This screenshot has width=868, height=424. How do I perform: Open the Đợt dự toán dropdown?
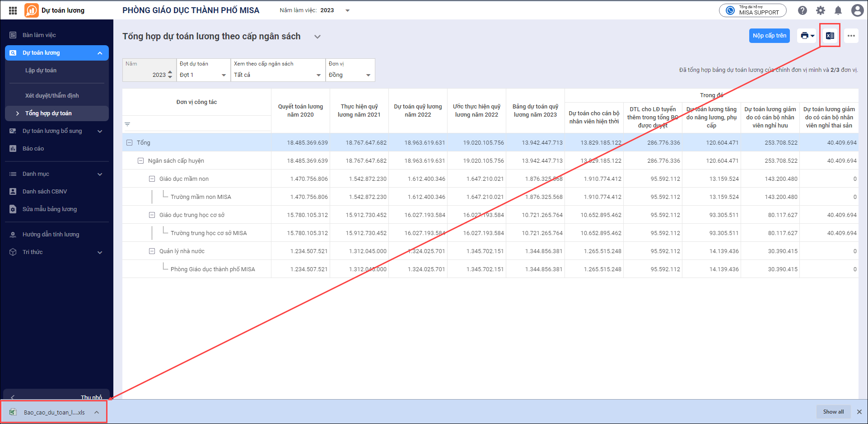[x=204, y=70]
